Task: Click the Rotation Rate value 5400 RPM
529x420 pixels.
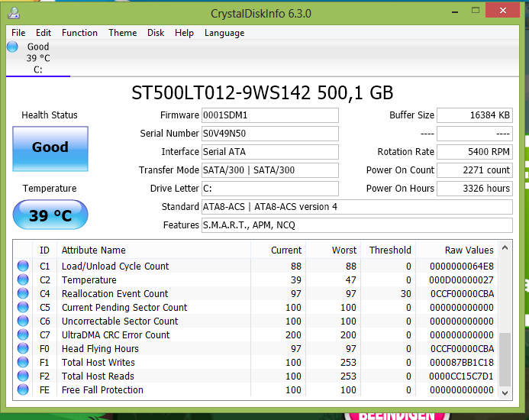Action: (475, 152)
